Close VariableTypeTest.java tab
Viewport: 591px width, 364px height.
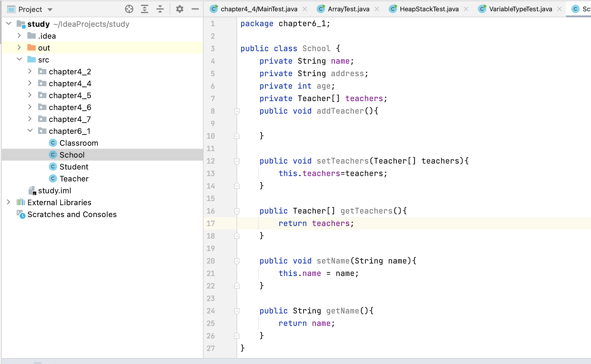point(559,9)
